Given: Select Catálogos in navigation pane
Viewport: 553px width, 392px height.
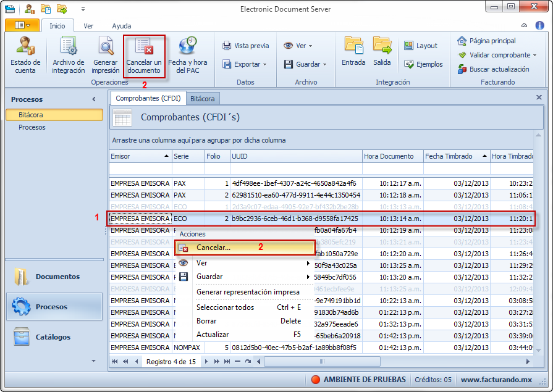Looking at the screenshot, I should [x=53, y=337].
